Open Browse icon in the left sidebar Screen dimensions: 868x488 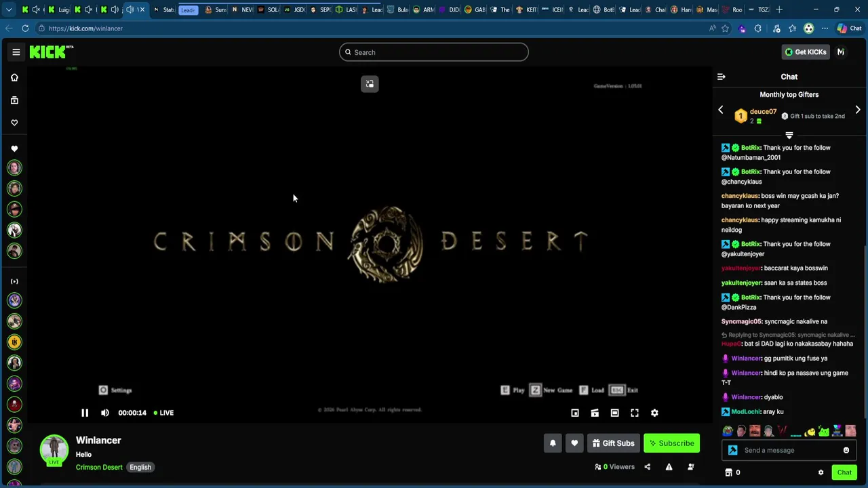(14, 100)
